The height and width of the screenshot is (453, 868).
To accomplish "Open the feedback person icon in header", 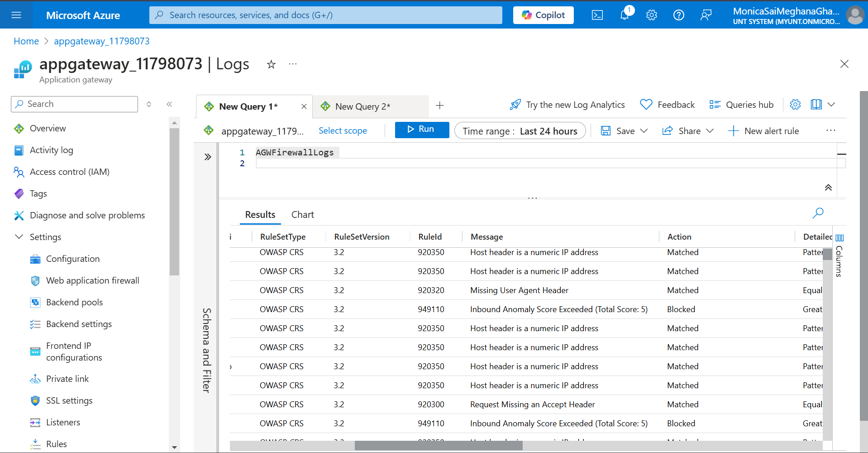I will click(x=706, y=15).
